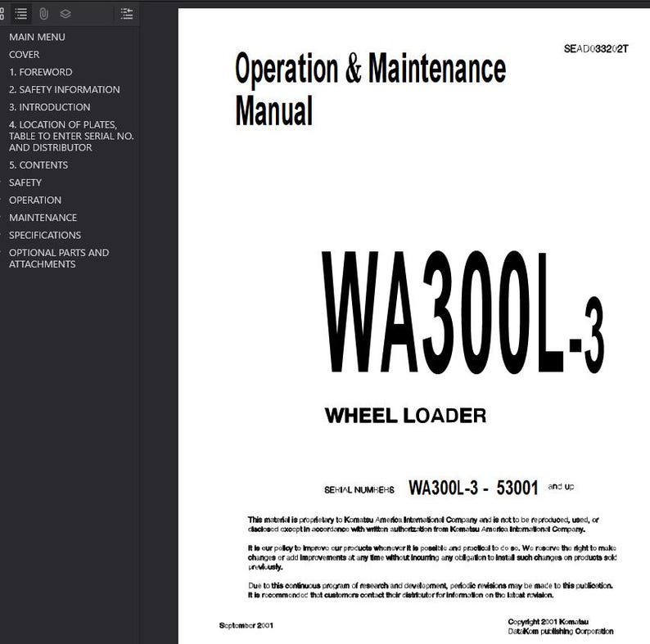This screenshot has width=650, height=644.
Task: Select the MAINTENANCE chapter bookmark
Action: pyautogui.click(x=43, y=218)
